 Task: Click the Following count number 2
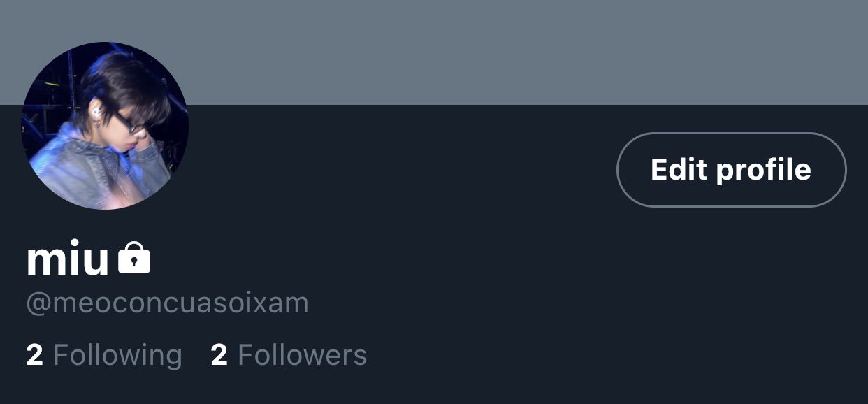(34, 355)
